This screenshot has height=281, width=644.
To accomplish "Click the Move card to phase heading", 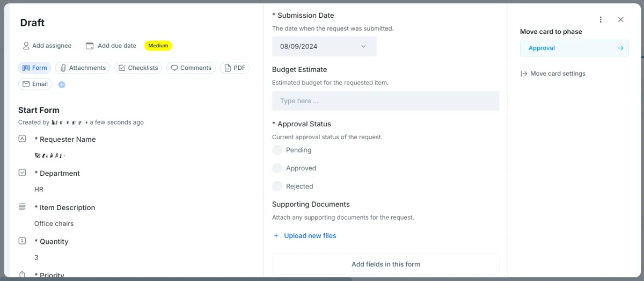I will click(551, 32).
